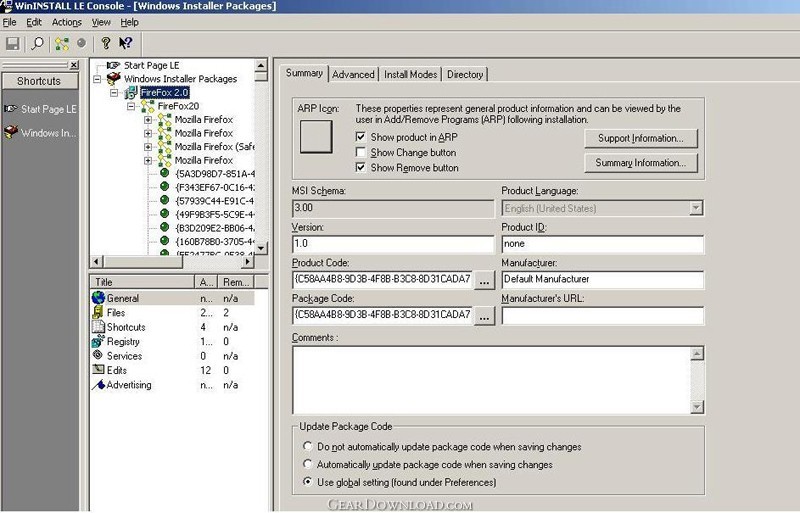Image resolution: width=800 pixels, height=513 pixels.
Task: Select component {160B78B0-3705-4 node
Action: click(214, 241)
